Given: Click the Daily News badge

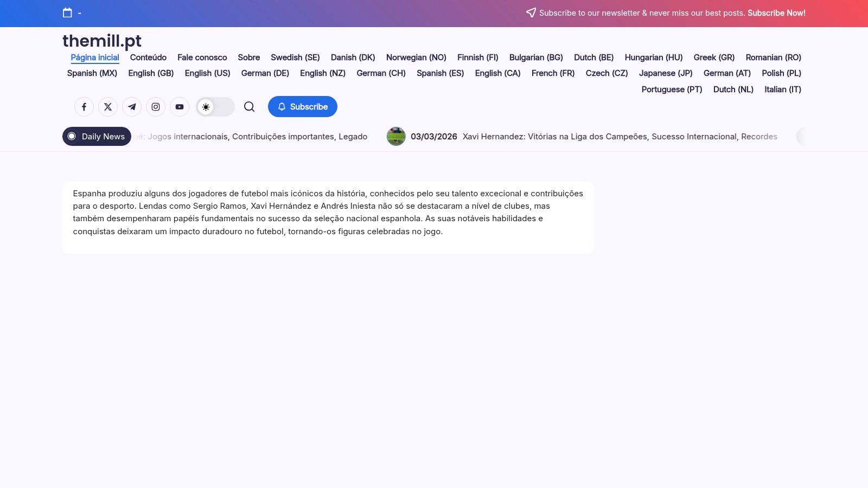Looking at the screenshot, I should coord(97,137).
